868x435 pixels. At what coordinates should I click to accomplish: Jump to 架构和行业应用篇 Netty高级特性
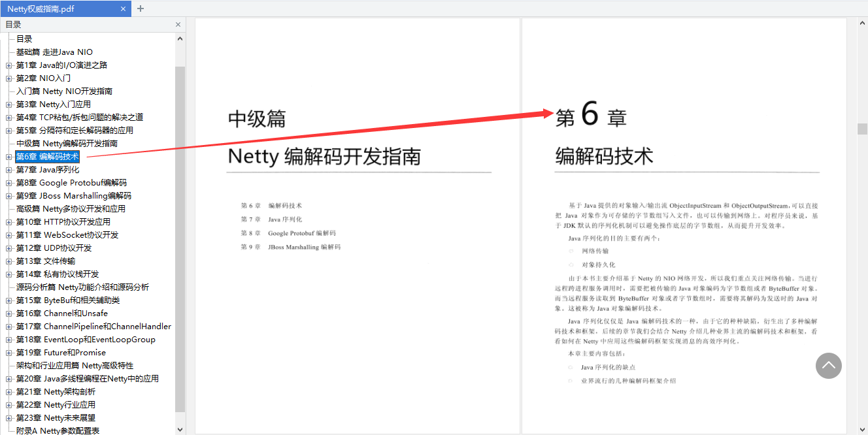(75, 366)
